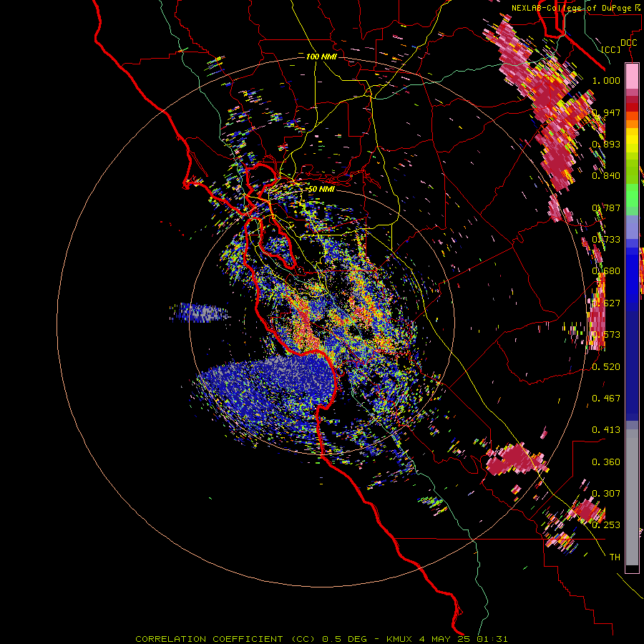Viewport: 644px width, 644px height.
Task: Click the 0.520 scale value
Action: pos(606,367)
